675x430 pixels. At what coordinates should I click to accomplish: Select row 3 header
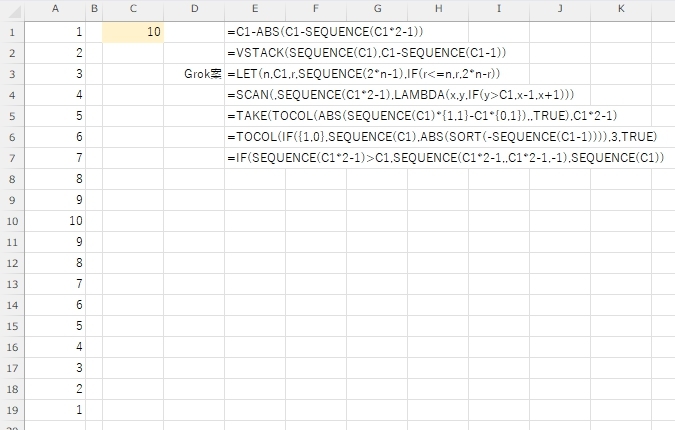pos(12,74)
